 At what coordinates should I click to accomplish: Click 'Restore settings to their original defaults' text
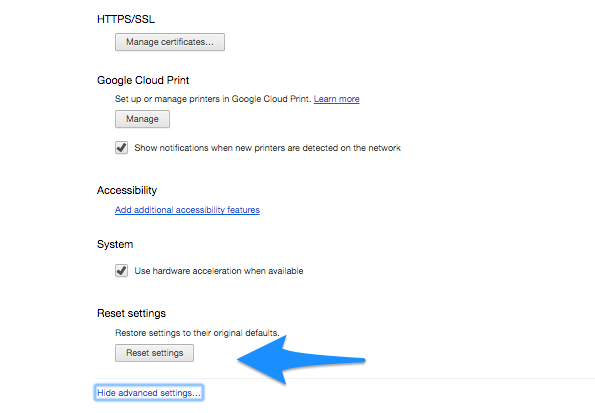point(197,333)
